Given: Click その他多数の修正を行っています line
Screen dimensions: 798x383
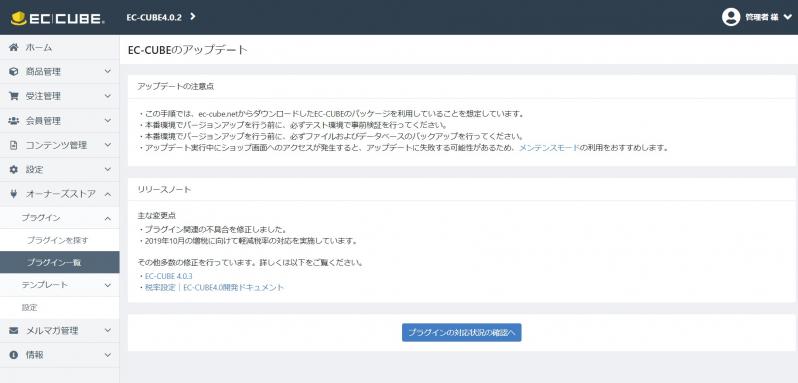Looking at the screenshot, I should [250, 263].
